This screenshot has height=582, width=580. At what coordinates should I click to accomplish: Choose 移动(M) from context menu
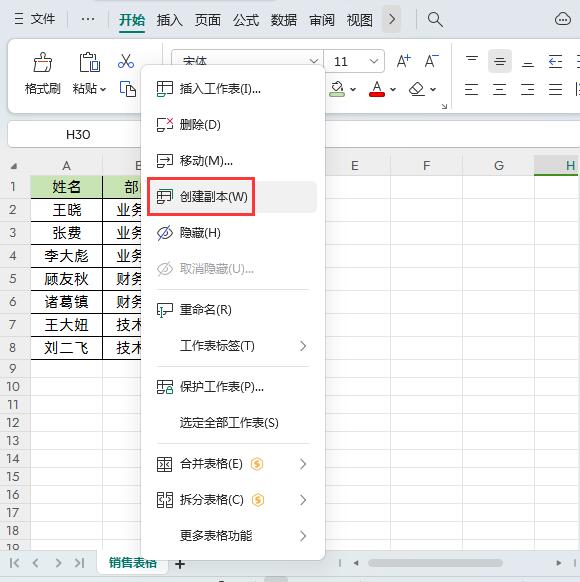point(232,161)
